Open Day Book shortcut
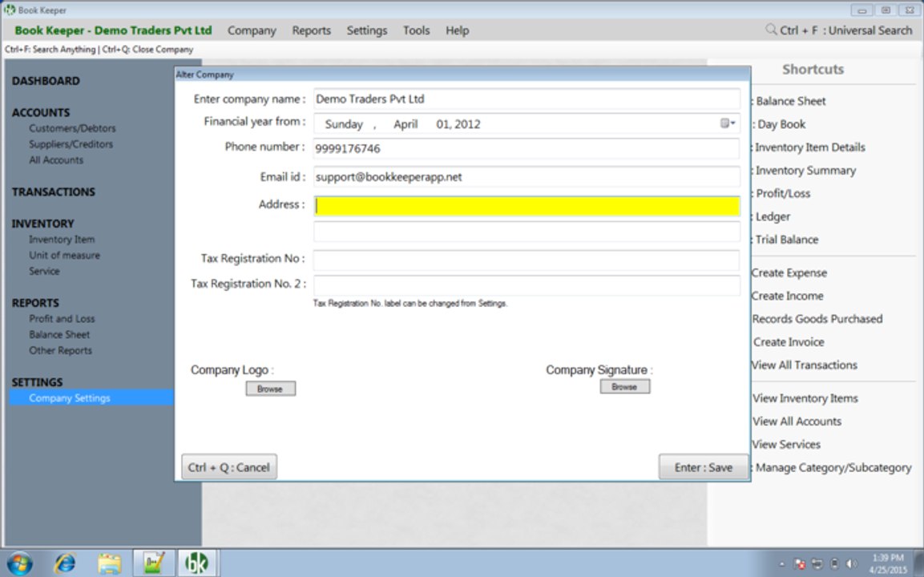 (781, 124)
